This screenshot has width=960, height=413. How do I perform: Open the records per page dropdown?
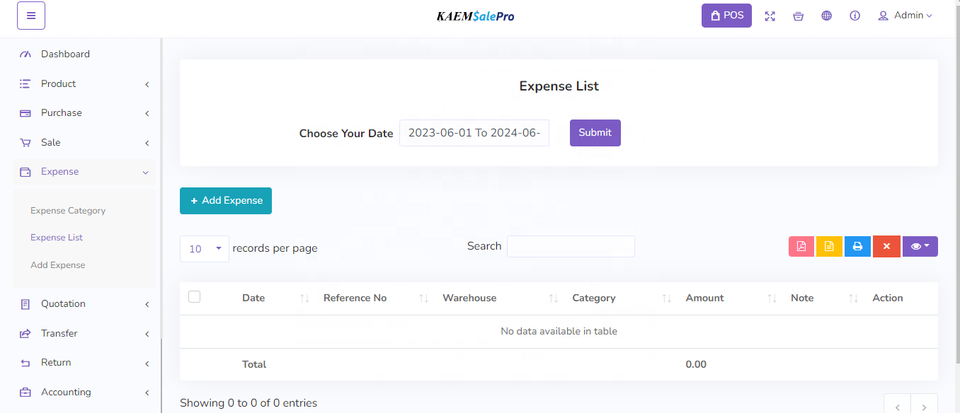[203, 249]
